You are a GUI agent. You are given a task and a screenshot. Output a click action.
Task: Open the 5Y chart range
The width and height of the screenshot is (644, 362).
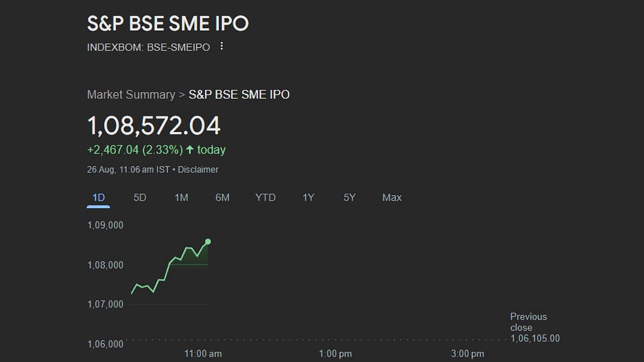tap(349, 198)
